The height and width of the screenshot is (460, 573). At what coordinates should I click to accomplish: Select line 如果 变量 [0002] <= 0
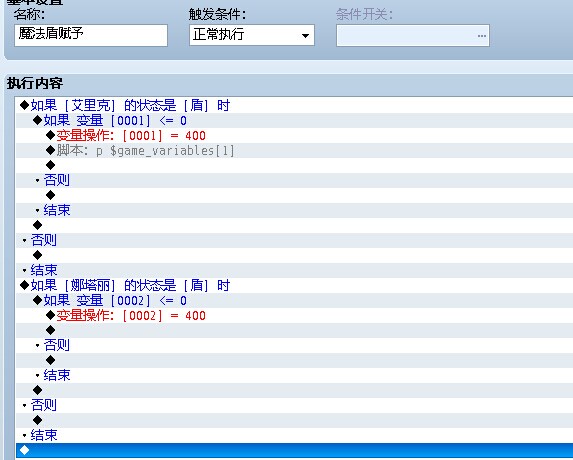click(295, 300)
